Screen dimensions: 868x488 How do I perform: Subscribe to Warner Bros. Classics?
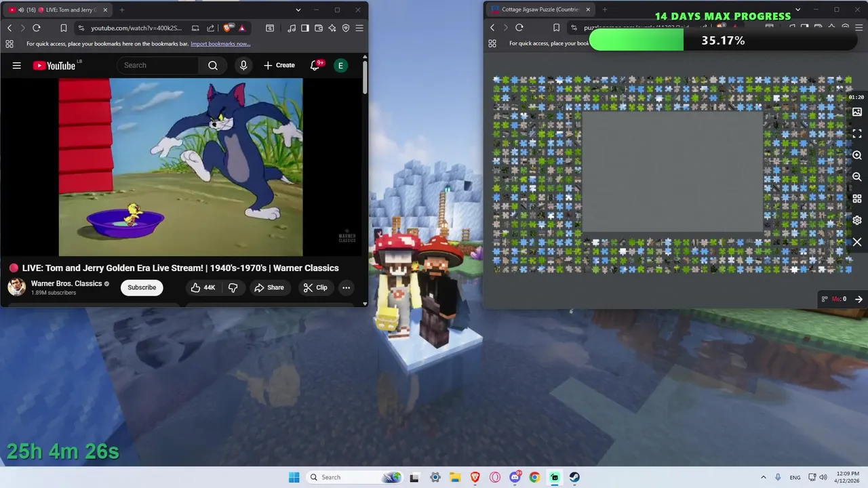tap(142, 287)
